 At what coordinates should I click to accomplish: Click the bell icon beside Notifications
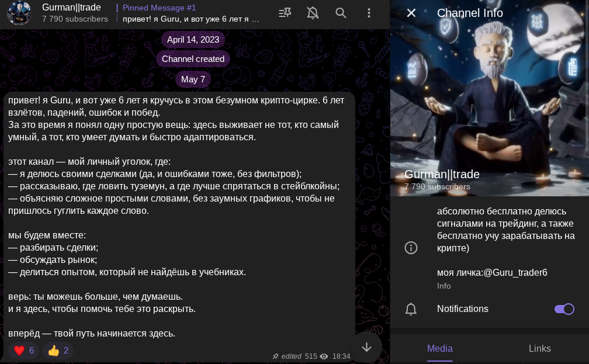(411, 308)
